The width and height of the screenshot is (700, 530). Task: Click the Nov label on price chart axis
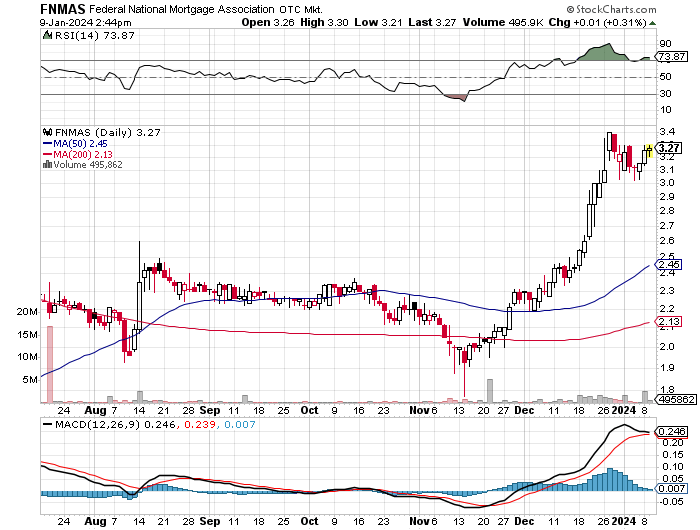point(419,410)
